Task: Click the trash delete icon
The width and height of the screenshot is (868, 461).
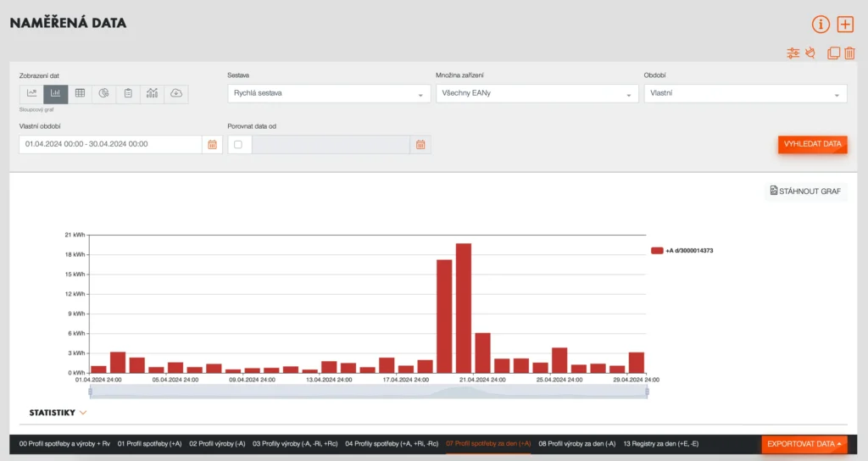Action: (x=849, y=53)
